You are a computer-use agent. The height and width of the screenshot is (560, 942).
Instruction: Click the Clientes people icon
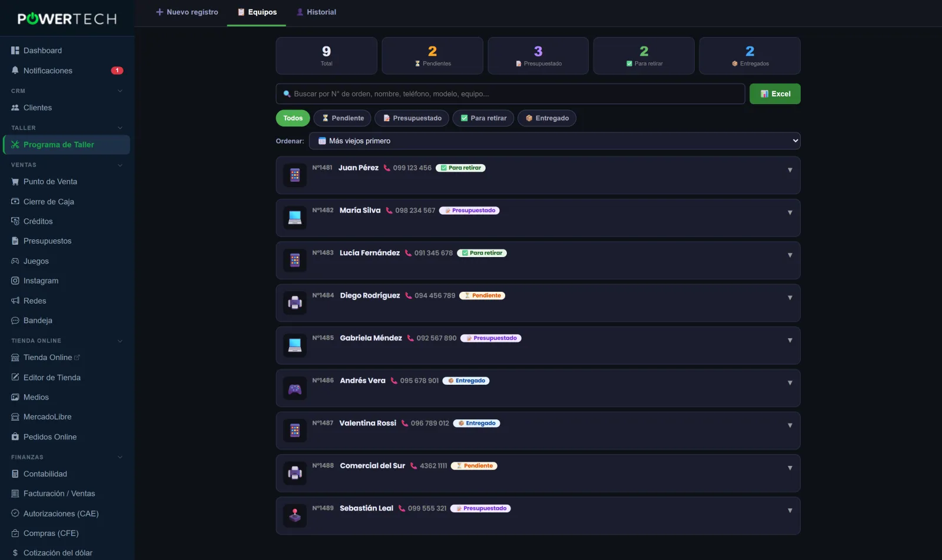coord(15,108)
